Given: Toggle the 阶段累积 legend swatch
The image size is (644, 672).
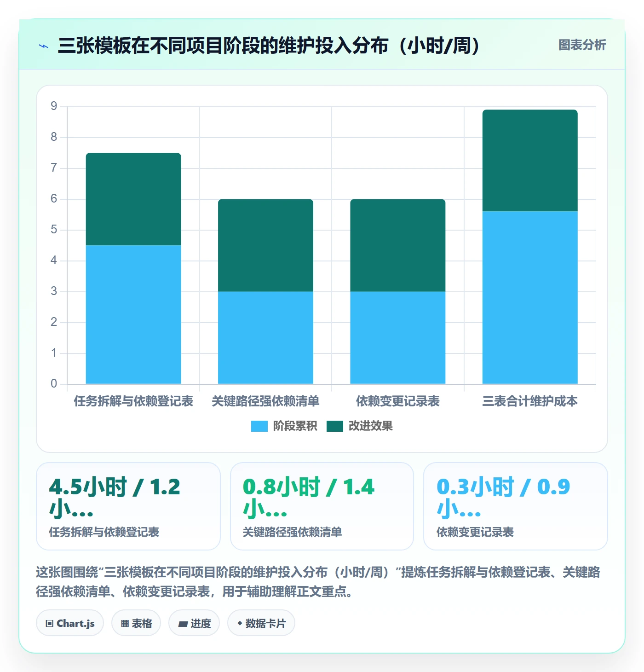Looking at the screenshot, I should click(259, 426).
